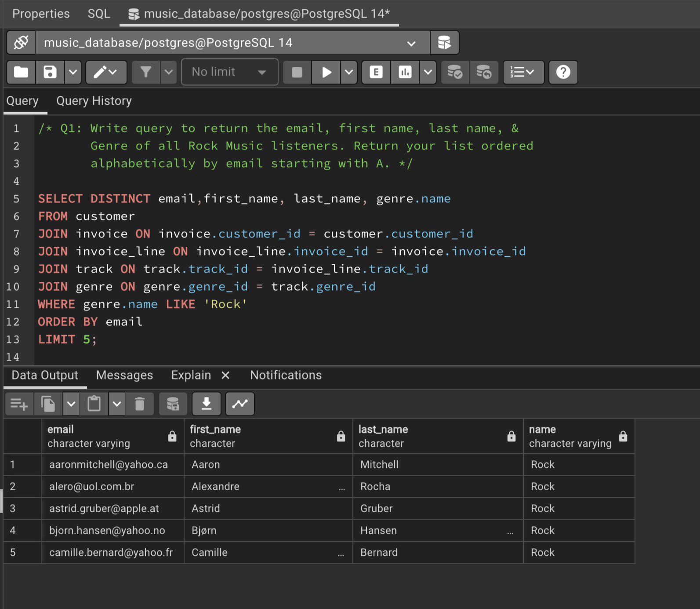Open the No limit rows dropdown
The image size is (700, 609).
(x=229, y=72)
